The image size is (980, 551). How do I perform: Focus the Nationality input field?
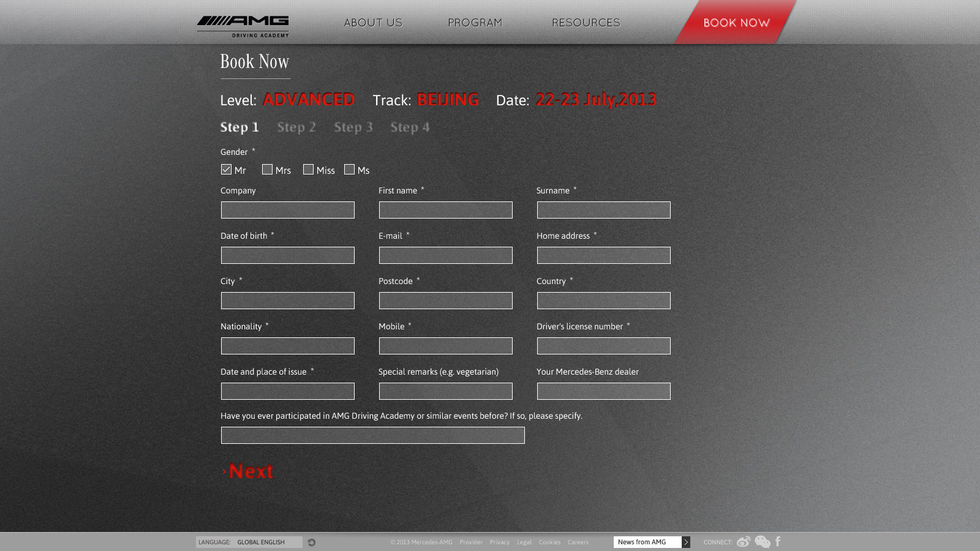point(287,346)
